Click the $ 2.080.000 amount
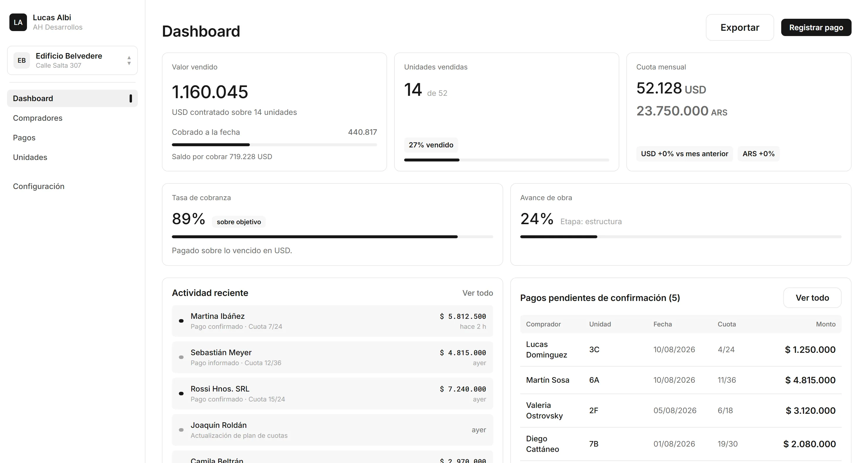The image size is (868, 463). coord(809,444)
